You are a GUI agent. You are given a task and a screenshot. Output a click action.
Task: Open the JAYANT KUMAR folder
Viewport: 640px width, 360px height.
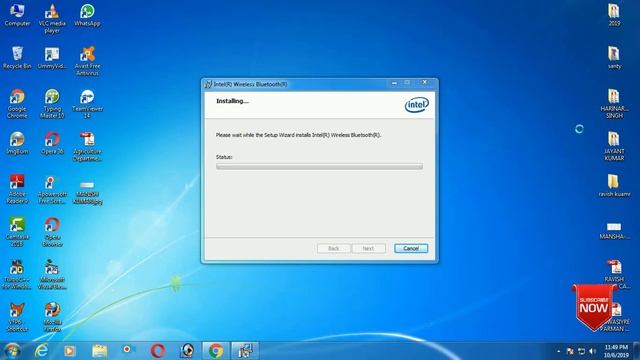click(614, 146)
